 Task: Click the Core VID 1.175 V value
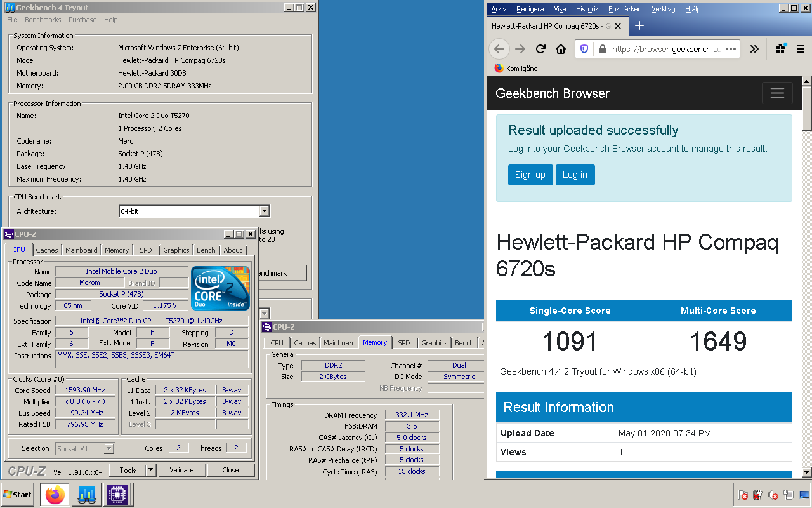pos(165,306)
